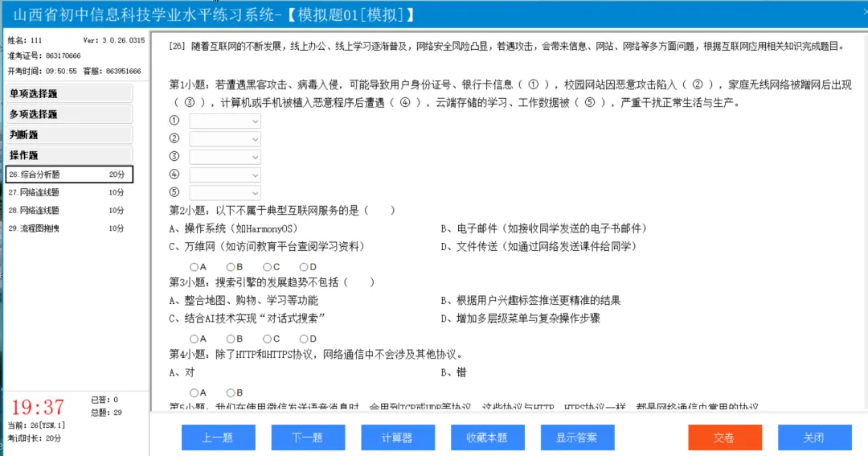Open question 27 网络连线题
The height and width of the screenshot is (456, 868).
(69, 192)
